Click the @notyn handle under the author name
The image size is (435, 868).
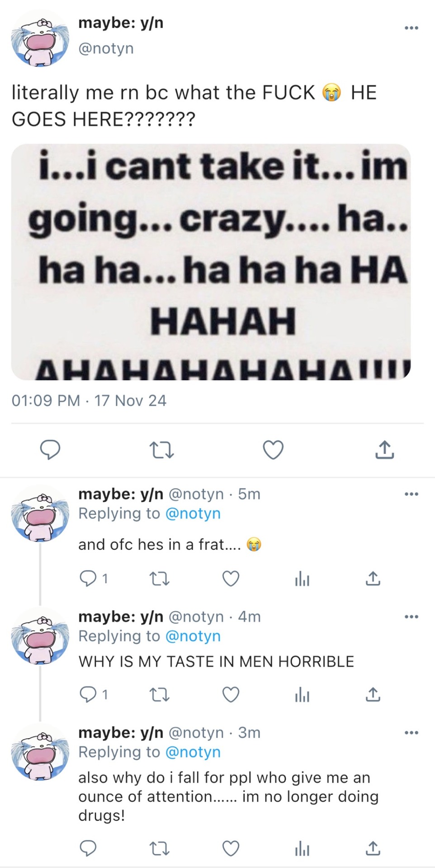point(106,48)
